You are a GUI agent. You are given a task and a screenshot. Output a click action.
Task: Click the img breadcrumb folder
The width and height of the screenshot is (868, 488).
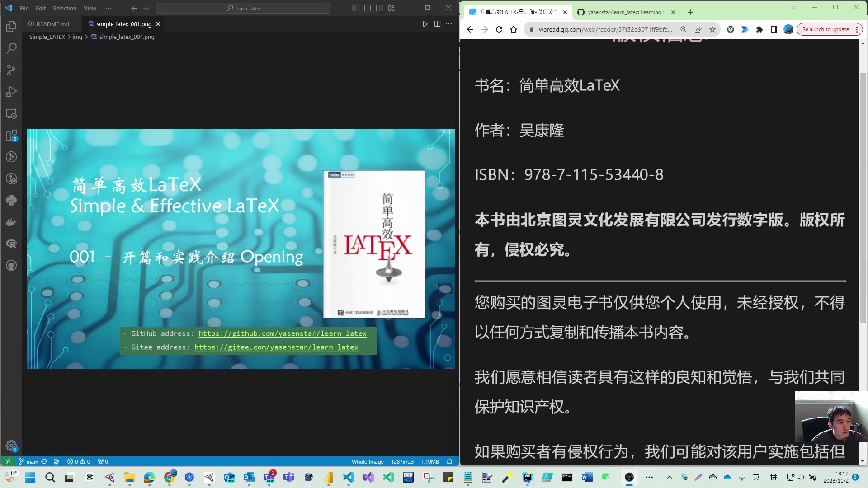(77, 37)
